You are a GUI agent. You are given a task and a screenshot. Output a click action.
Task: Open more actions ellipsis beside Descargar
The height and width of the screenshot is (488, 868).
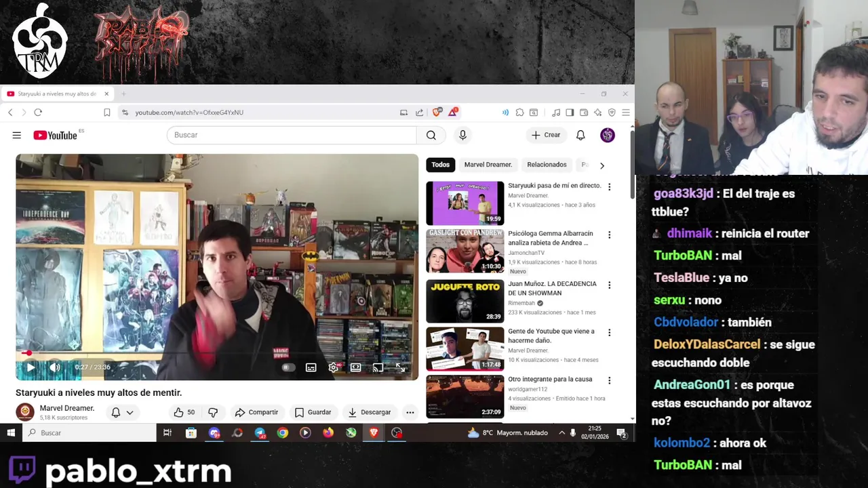[x=410, y=412]
